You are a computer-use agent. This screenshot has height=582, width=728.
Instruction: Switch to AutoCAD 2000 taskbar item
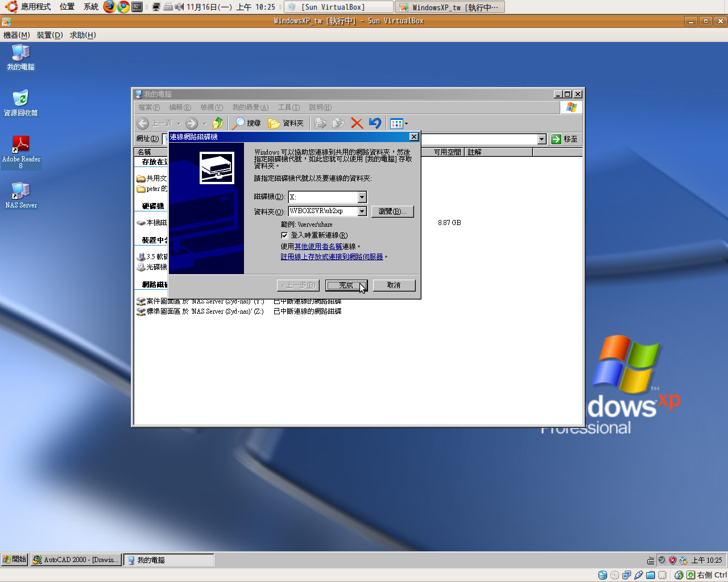coord(76,560)
